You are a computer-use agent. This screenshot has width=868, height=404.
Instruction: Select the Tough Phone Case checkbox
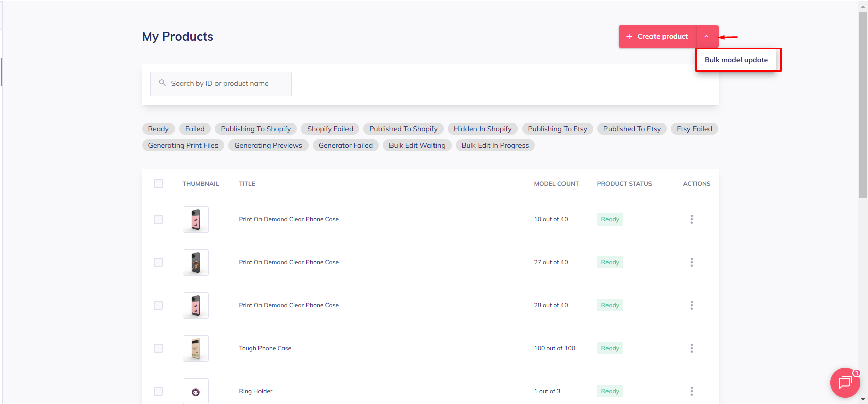coord(158,348)
